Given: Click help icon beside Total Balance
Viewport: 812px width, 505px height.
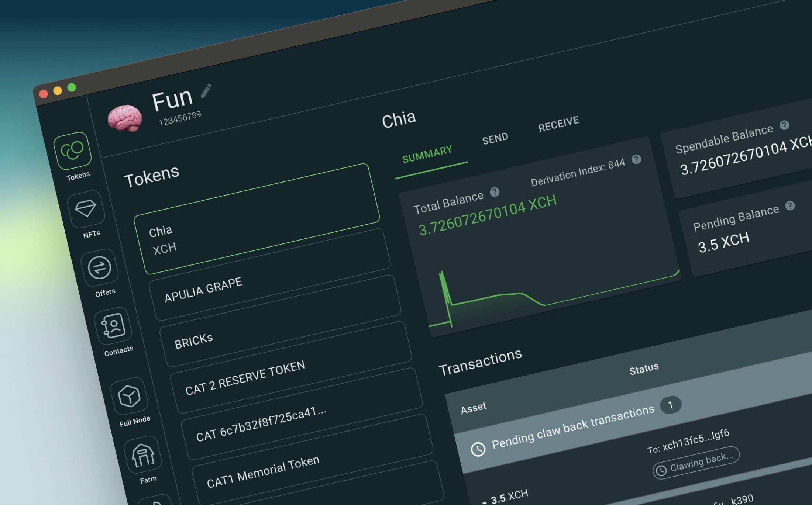Looking at the screenshot, I should [x=495, y=192].
